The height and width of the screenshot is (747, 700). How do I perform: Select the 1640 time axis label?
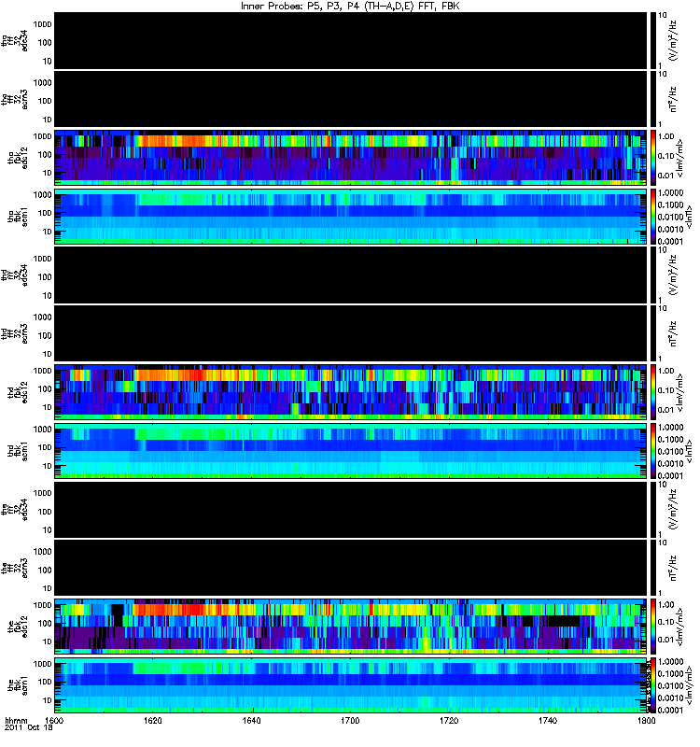coord(252,722)
